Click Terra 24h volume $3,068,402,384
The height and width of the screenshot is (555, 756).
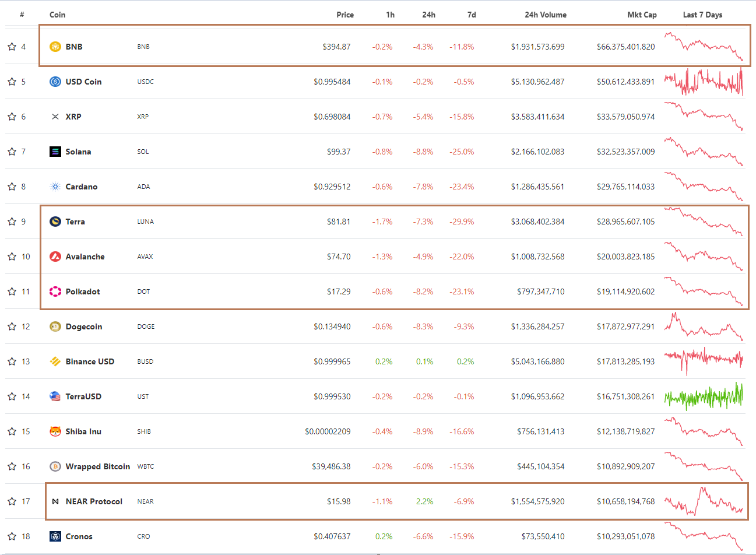click(537, 222)
